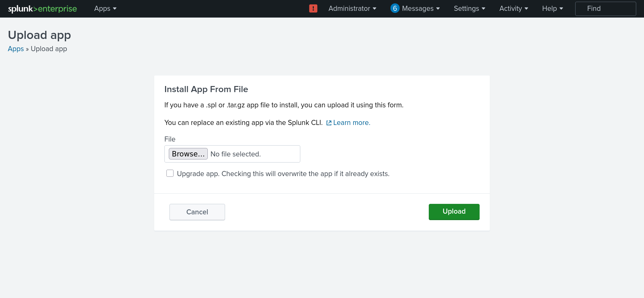
Task: Open the Learn more link
Action: [x=352, y=123]
